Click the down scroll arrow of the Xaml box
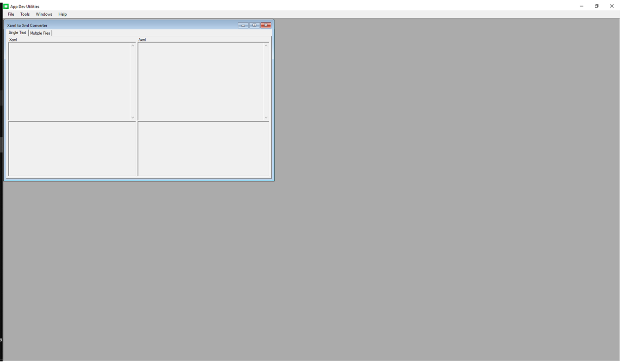Viewport: 623px width, 364px height. 133,117
